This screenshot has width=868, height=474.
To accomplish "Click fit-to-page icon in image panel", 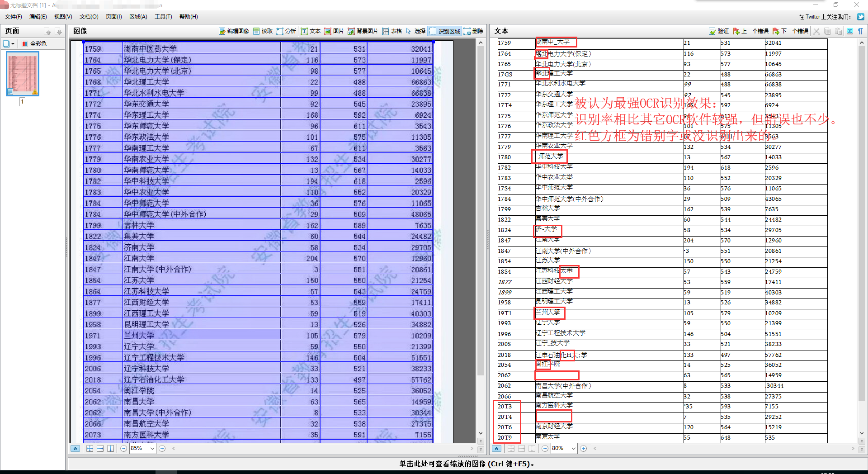I will pos(90,449).
